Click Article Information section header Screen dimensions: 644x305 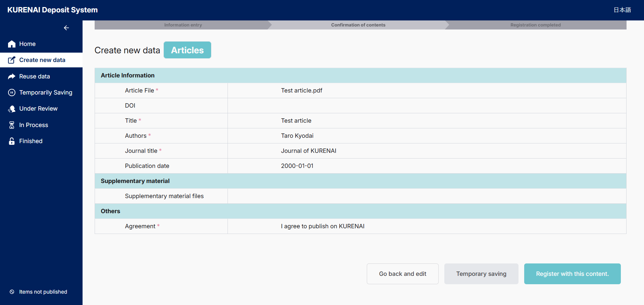pyautogui.click(x=360, y=75)
